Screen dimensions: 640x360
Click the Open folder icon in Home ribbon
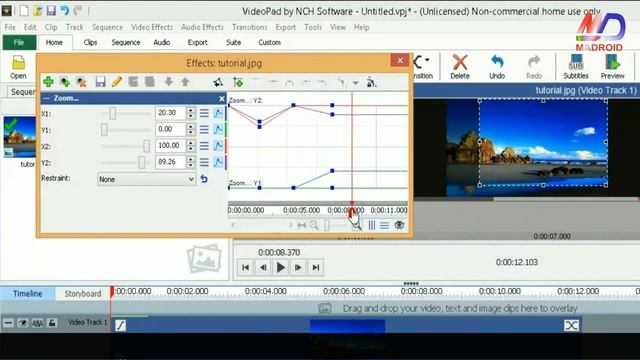click(x=18, y=68)
